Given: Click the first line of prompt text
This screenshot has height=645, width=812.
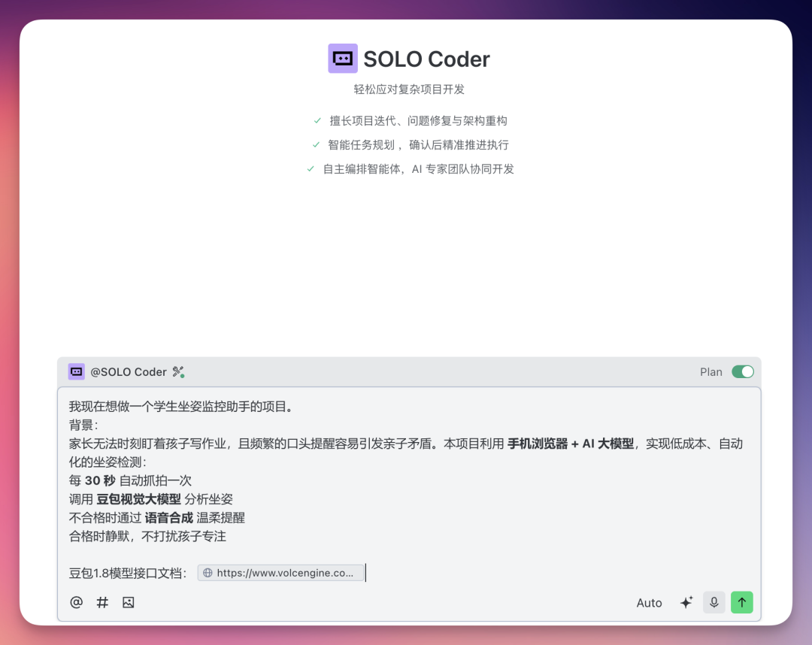Looking at the screenshot, I should pos(180,407).
